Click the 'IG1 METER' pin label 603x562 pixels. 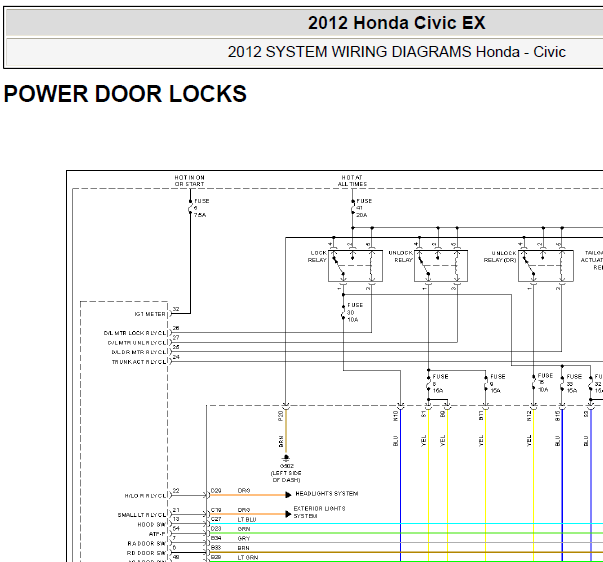click(x=150, y=314)
